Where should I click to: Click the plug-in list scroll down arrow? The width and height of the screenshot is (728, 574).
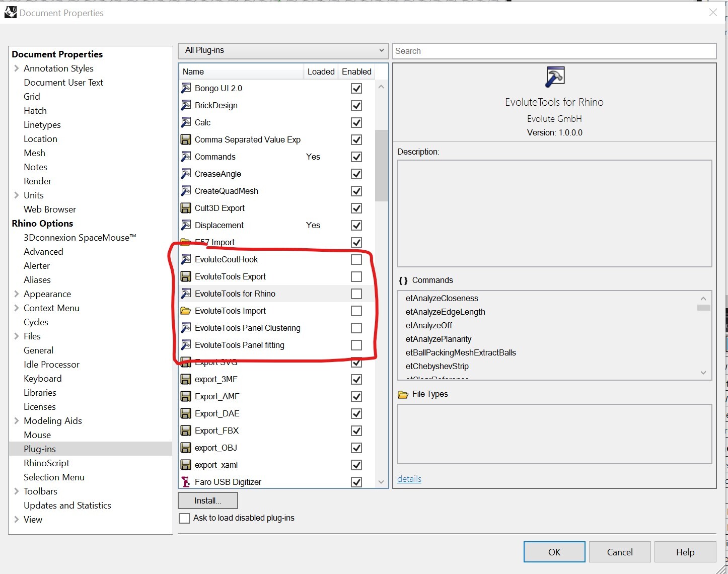pyautogui.click(x=381, y=482)
